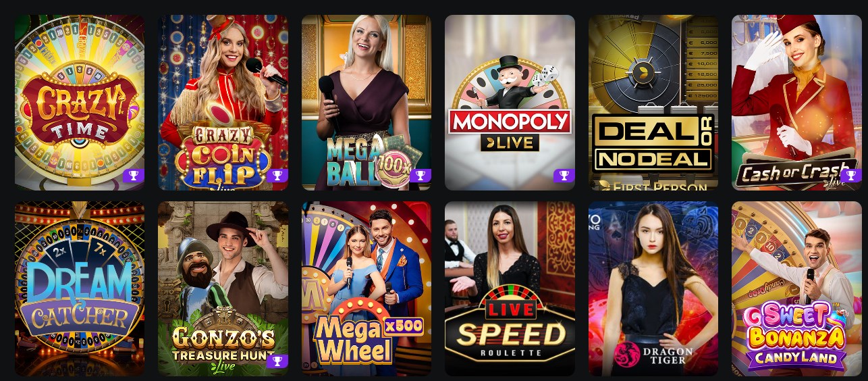The height and width of the screenshot is (381, 868).
Task: Launch the Mega Wheel x500 game
Action: click(x=367, y=288)
